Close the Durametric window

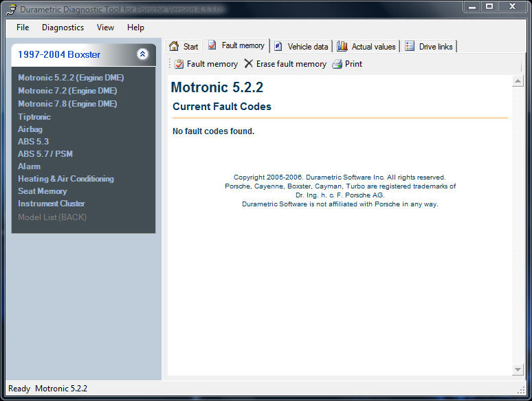click(x=512, y=6)
